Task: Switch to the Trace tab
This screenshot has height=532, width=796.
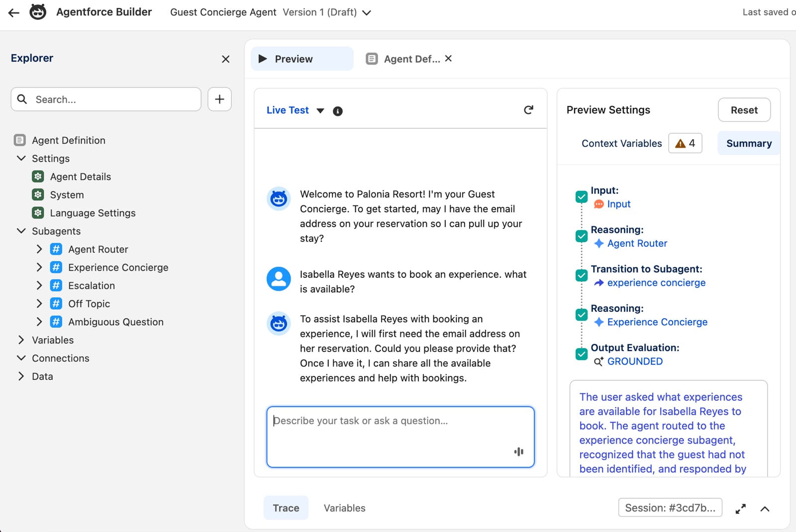Action: pos(286,508)
